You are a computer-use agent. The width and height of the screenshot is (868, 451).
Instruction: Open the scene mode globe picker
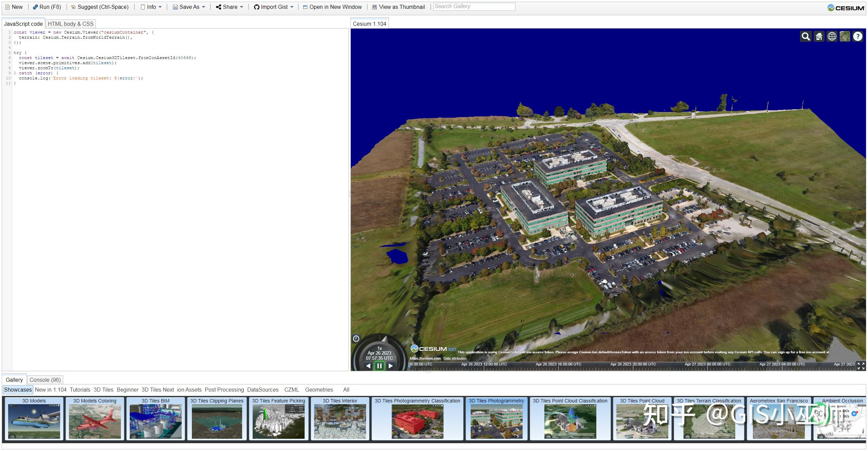coord(832,36)
